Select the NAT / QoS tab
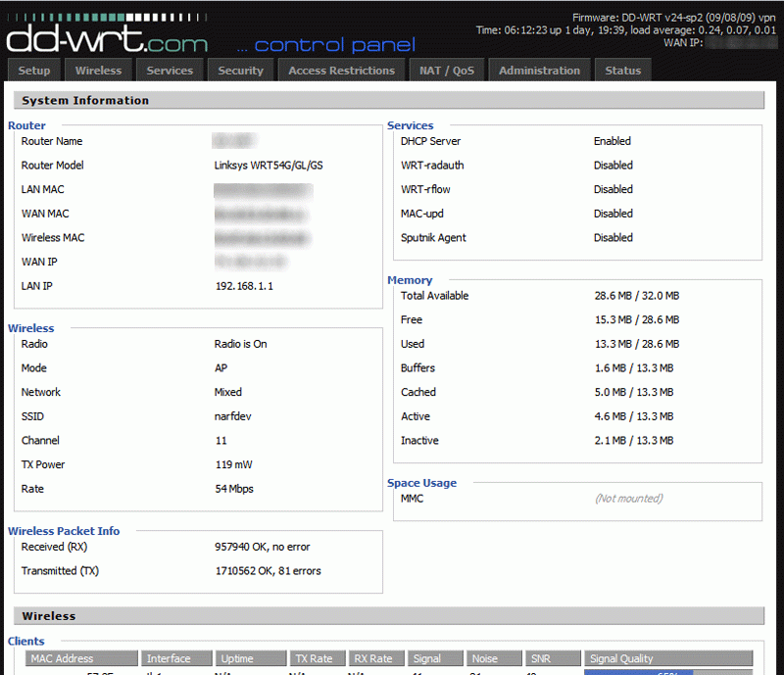The image size is (784, 675). point(446,71)
